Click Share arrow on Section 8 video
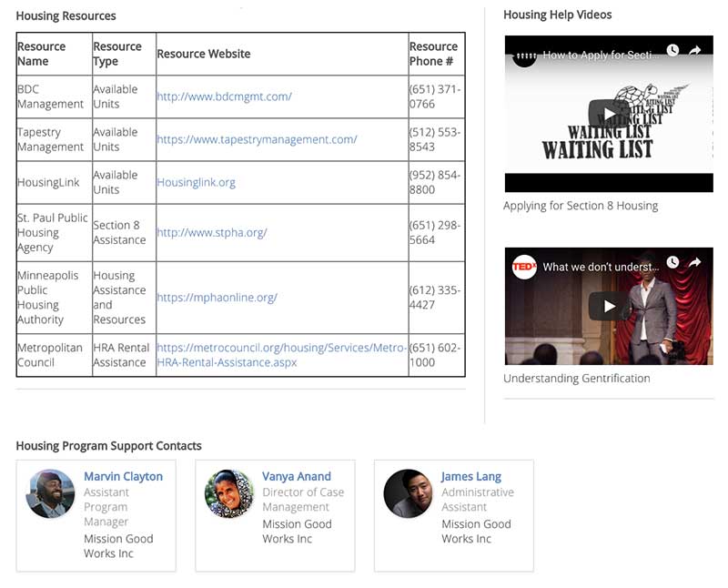Image resolution: width=728 pixels, height=588 pixels. pos(695,50)
